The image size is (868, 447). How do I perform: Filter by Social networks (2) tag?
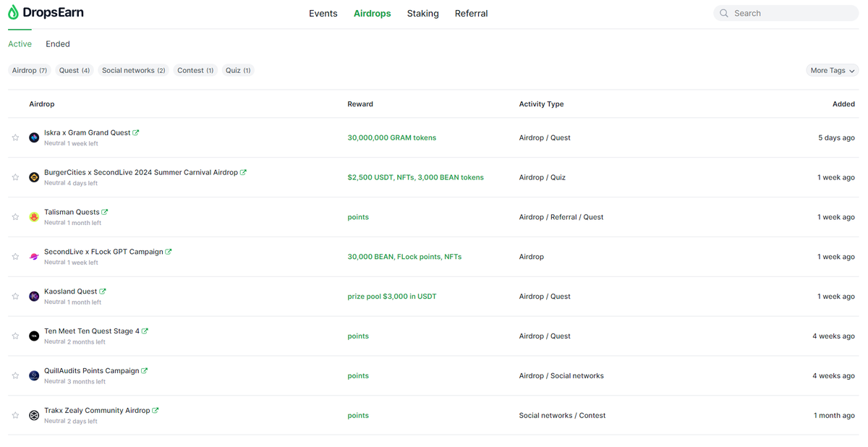134,70
